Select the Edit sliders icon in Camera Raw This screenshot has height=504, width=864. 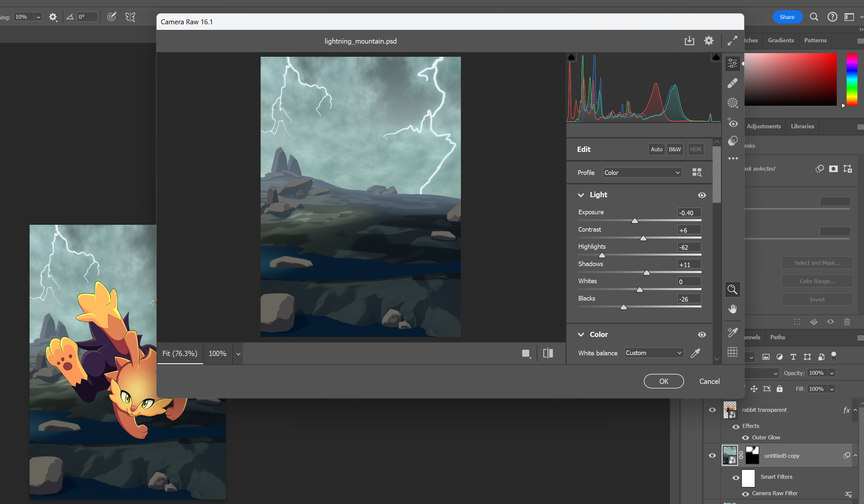[732, 63]
